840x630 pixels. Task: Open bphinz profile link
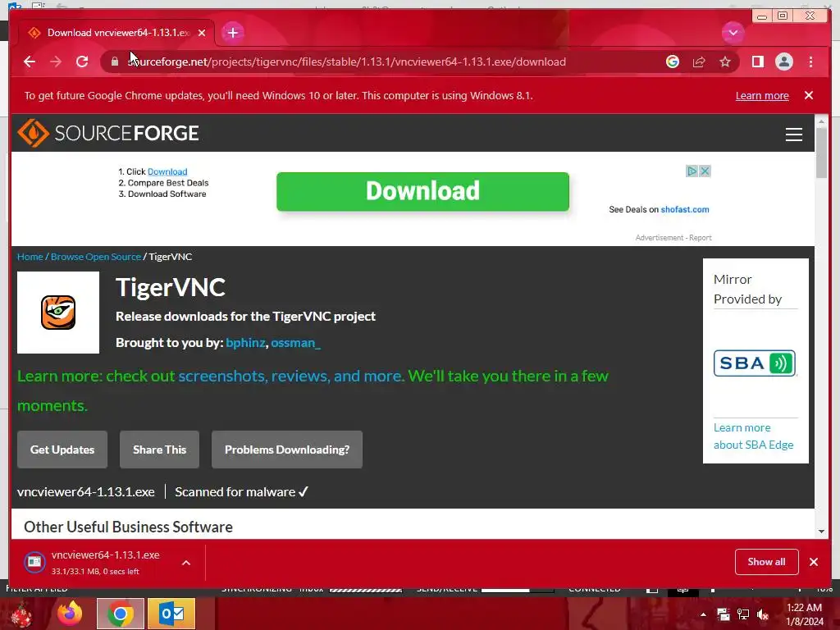[244, 342]
